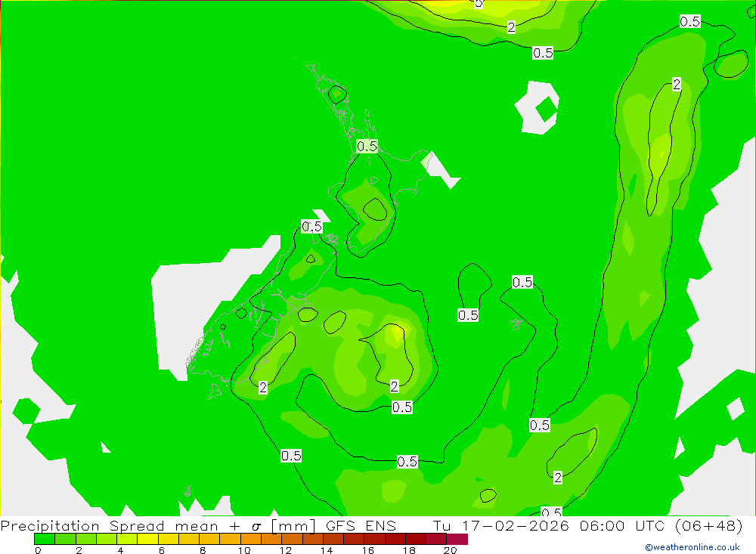Click the date '17-02-2026' in the caption
Screen dimensions: 756x554
tap(516, 525)
